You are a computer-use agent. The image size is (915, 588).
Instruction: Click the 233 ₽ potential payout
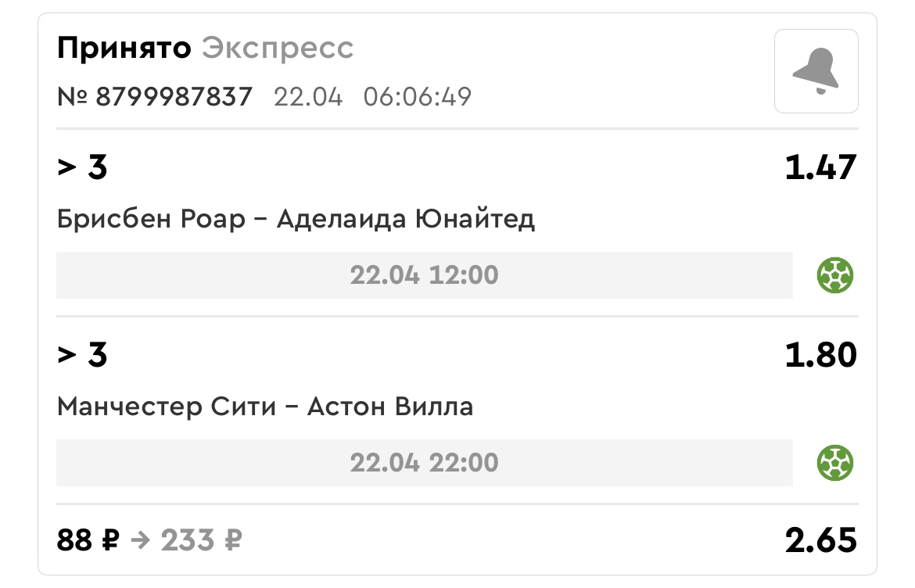[x=201, y=540]
